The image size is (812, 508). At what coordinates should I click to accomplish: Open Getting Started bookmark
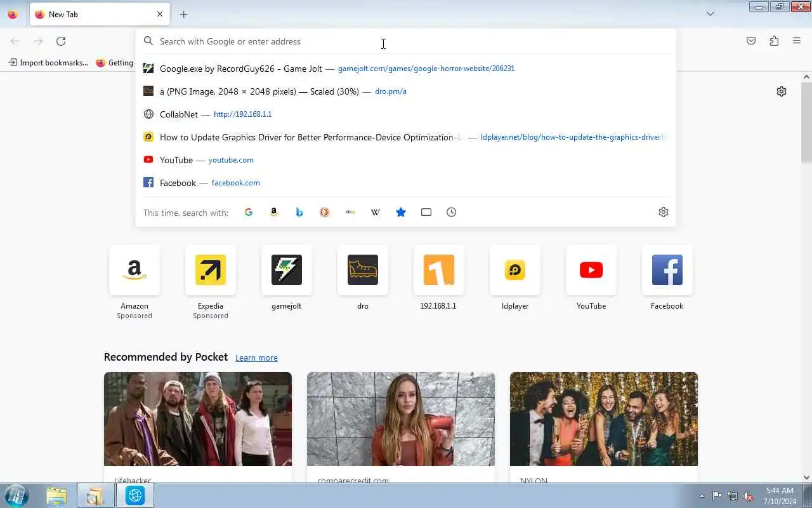114,63
